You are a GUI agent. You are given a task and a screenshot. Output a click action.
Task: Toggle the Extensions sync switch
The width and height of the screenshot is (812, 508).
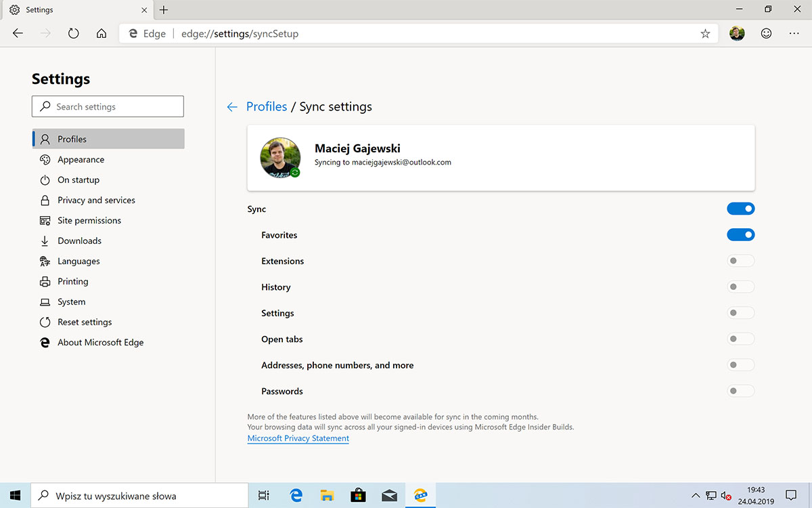click(x=741, y=261)
